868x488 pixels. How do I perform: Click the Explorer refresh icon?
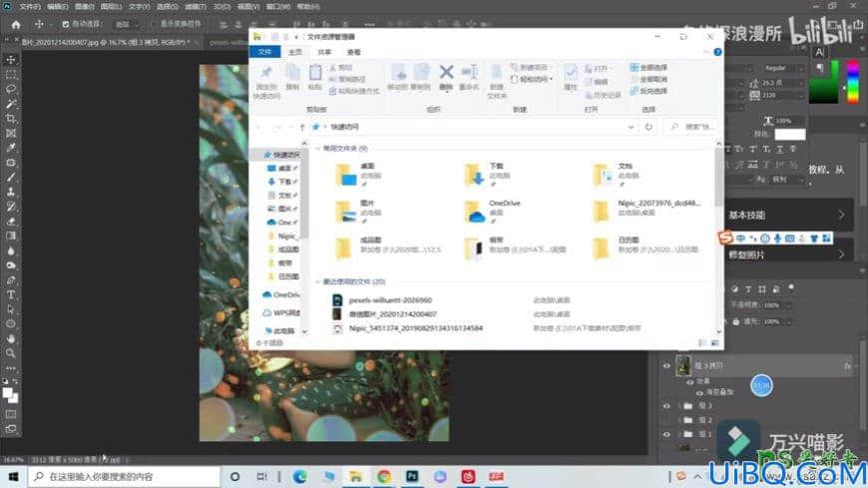pyautogui.click(x=649, y=127)
